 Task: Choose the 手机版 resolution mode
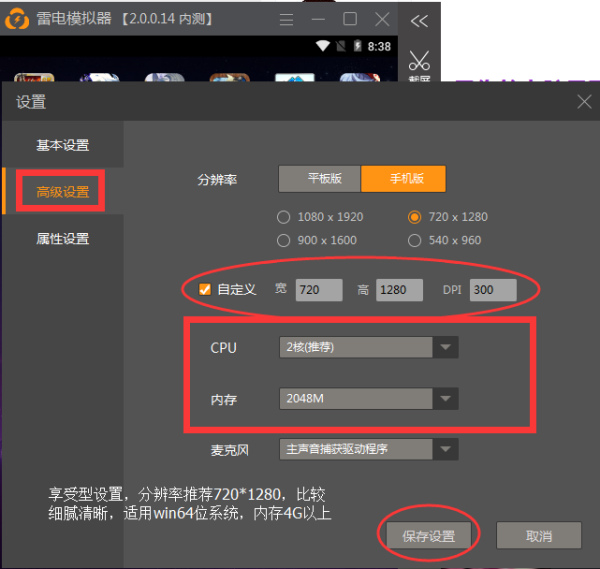[x=403, y=179]
